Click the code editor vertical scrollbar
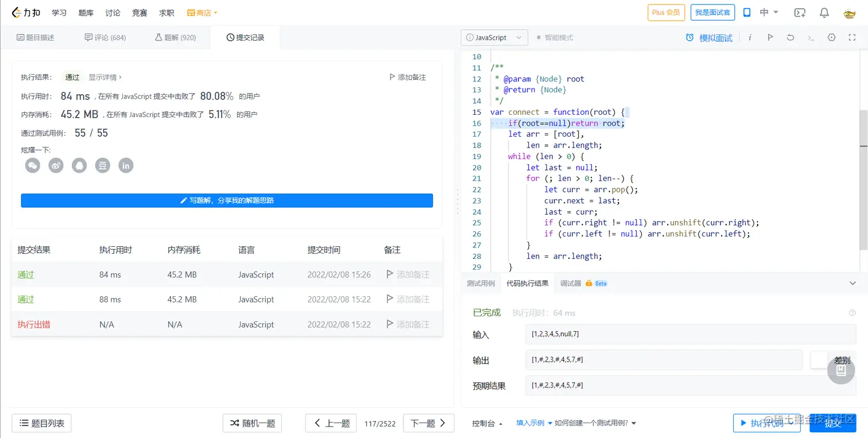This screenshot has height=438, width=868. point(863,180)
